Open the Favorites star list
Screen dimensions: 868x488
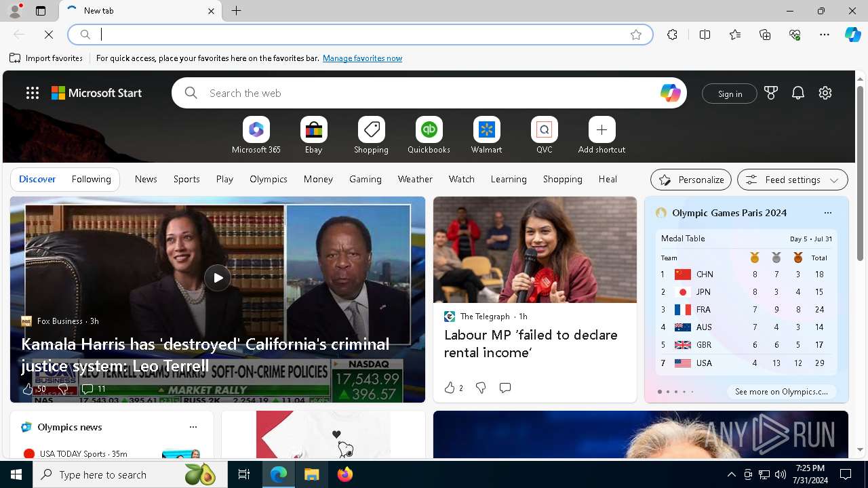tap(735, 35)
